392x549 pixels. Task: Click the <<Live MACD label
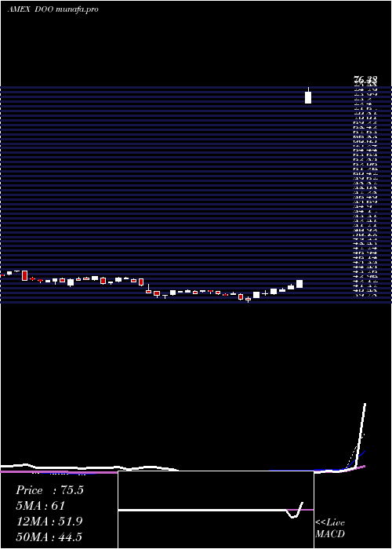tap(330, 528)
